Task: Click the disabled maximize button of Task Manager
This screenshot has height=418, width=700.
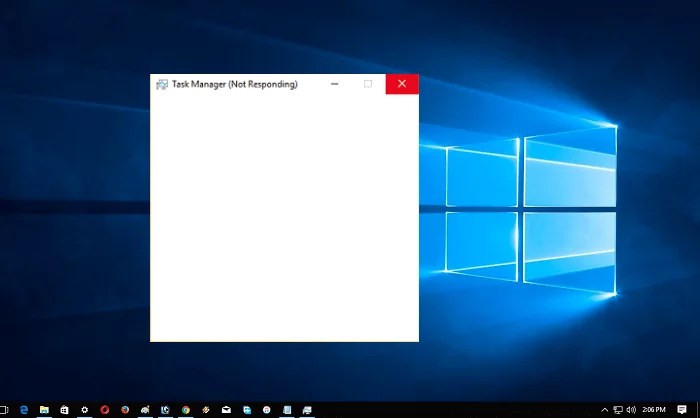Action: coord(368,84)
